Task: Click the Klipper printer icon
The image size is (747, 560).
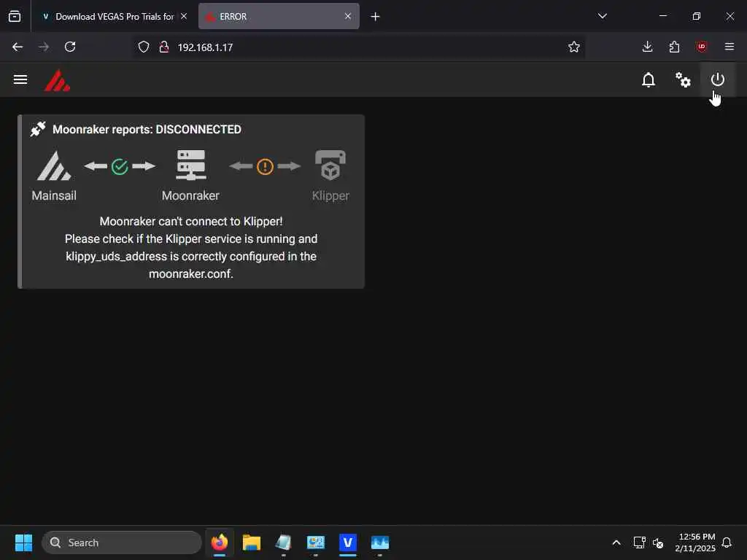Action: tap(330, 166)
